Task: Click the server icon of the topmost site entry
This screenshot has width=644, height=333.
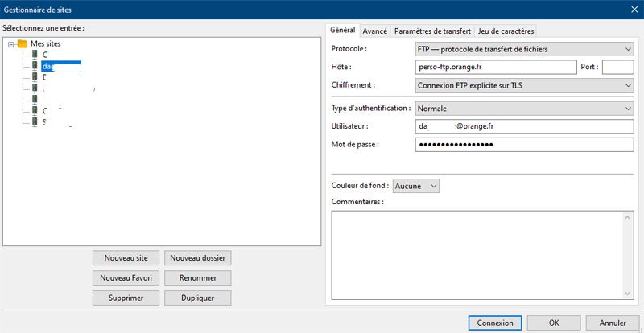Action: (35, 55)
